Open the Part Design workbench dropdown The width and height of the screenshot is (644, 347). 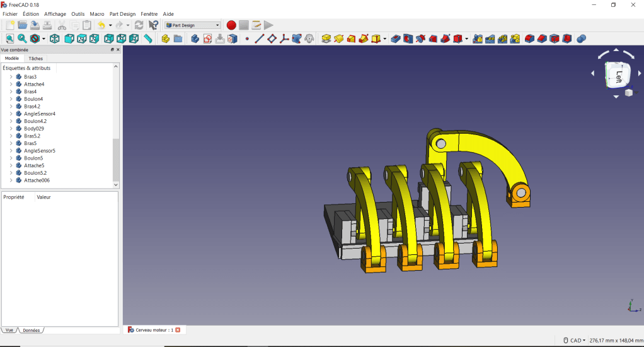[193, 25]
